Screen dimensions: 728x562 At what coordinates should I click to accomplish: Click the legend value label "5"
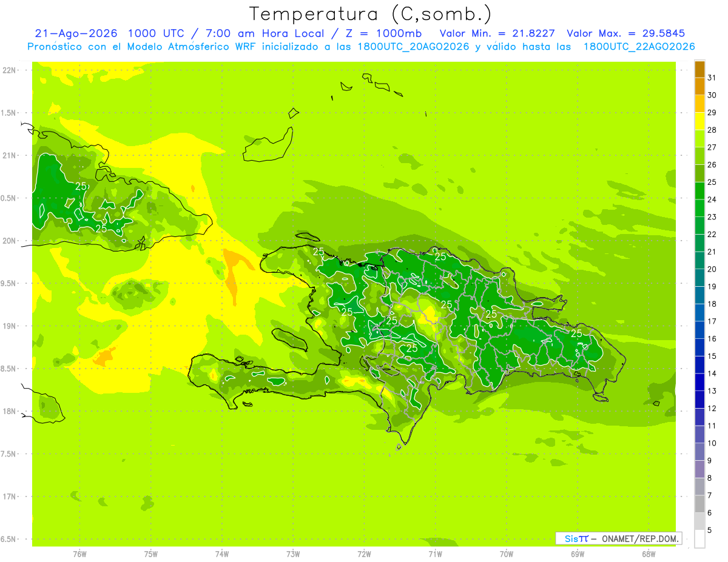point(710,530)
